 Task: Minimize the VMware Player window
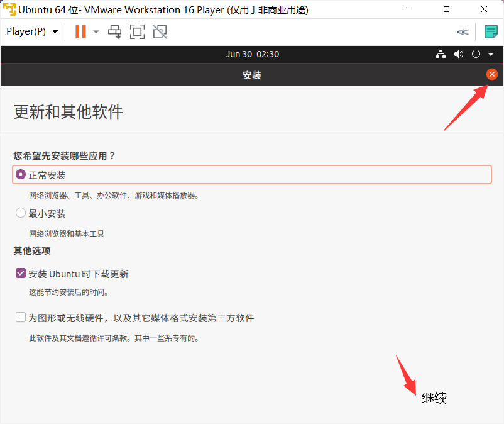coord(408,9)
